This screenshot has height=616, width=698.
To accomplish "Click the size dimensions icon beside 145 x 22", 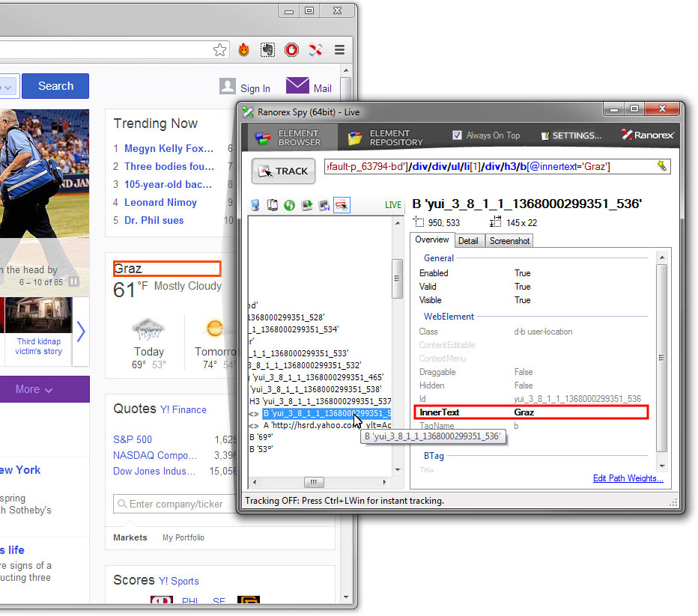I will tap(495, 222).
